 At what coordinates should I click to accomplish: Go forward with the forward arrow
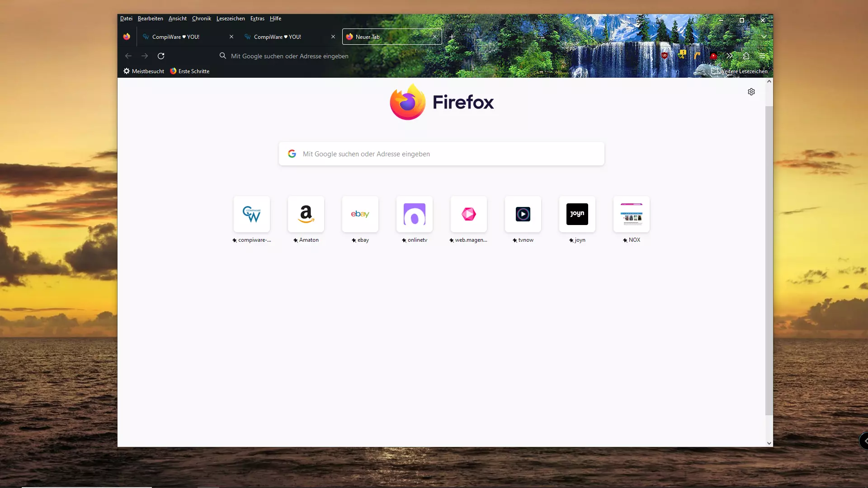[145, 56]
